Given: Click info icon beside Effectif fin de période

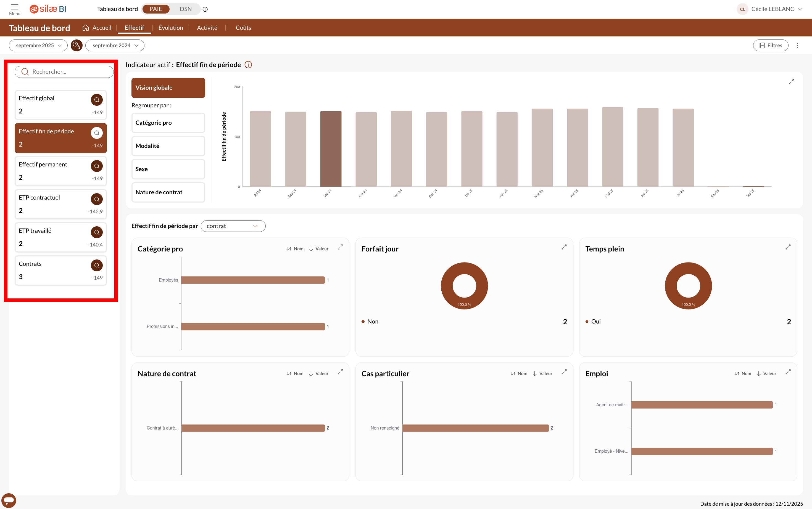Looking at the screenshot, I should coord(248,65).
